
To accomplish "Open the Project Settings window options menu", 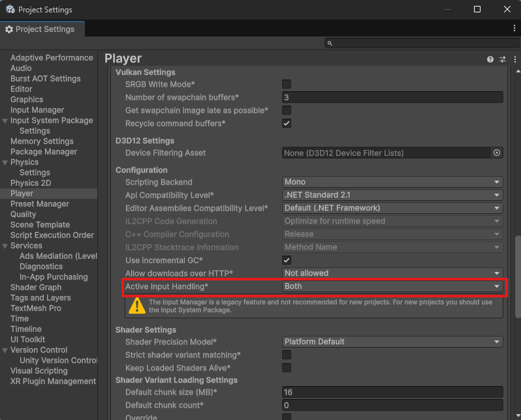I will (x=514, y=29).
